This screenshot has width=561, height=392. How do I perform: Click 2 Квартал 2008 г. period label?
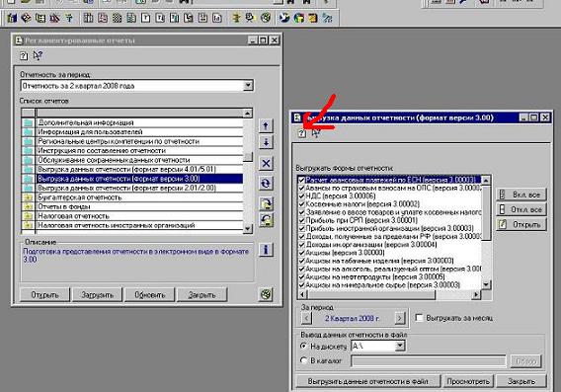click(353, 318)
